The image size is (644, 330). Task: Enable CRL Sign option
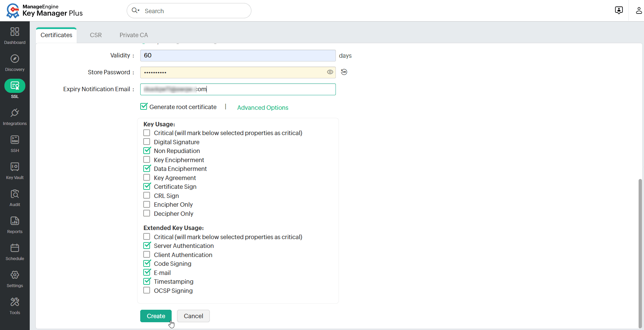(147, 196)
